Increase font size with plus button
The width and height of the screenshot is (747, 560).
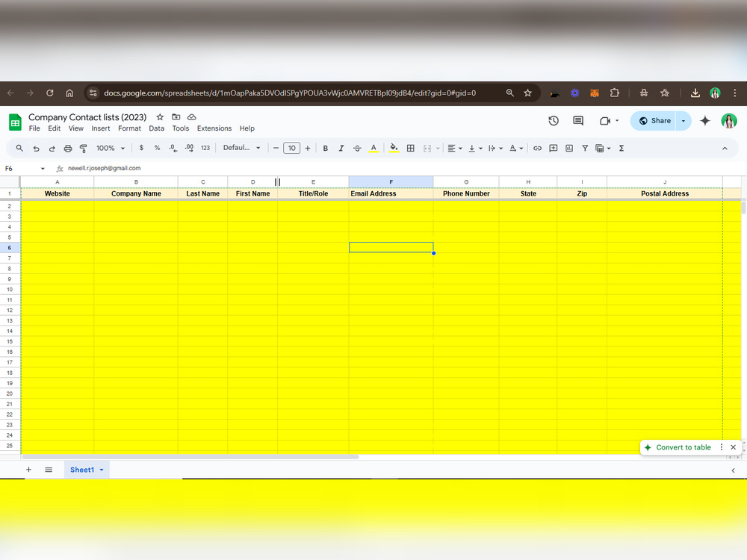tap(308, 148)
